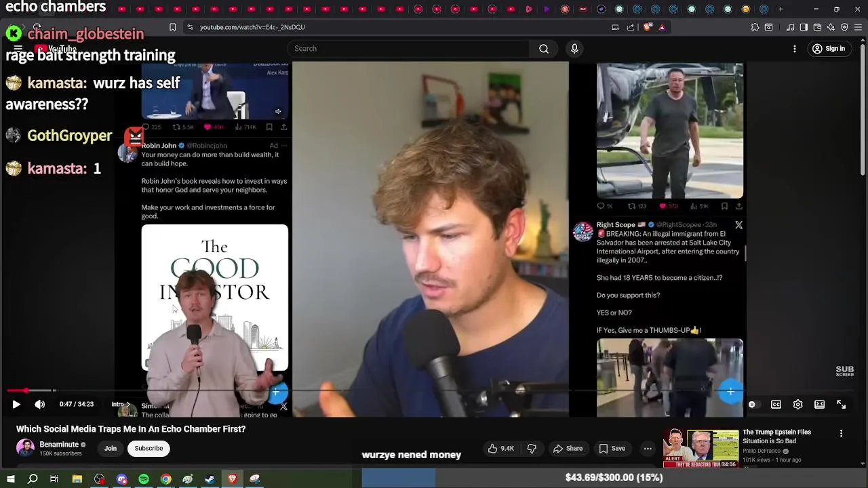Dislike the video
The width and height of the screenshot is (868, 488).
(x=532, y=449)
